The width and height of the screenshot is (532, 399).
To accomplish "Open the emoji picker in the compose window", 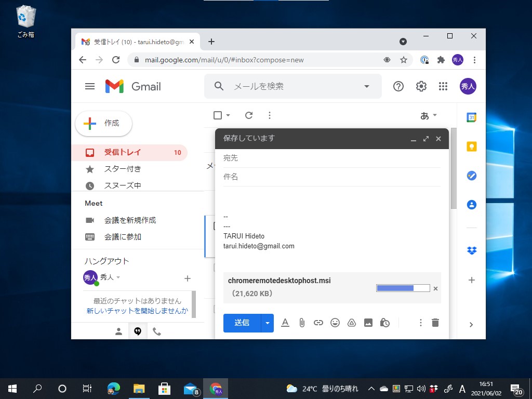I will [335, 323].
